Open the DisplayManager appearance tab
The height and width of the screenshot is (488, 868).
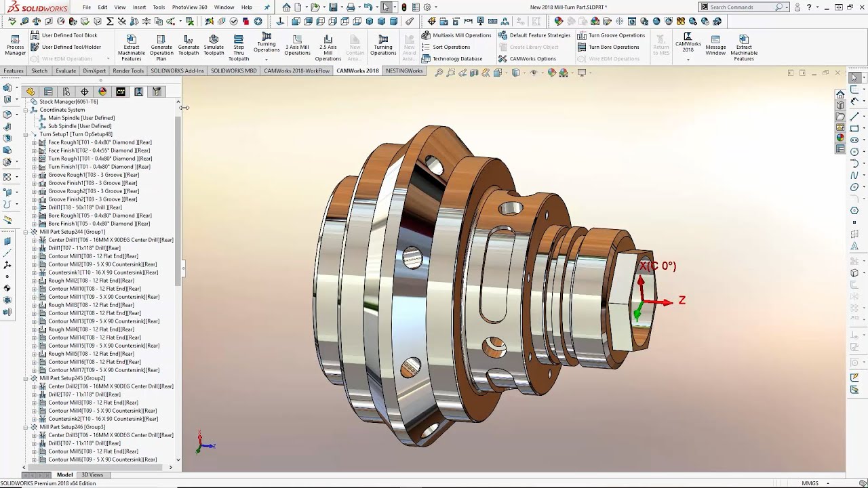coord(102,91)
